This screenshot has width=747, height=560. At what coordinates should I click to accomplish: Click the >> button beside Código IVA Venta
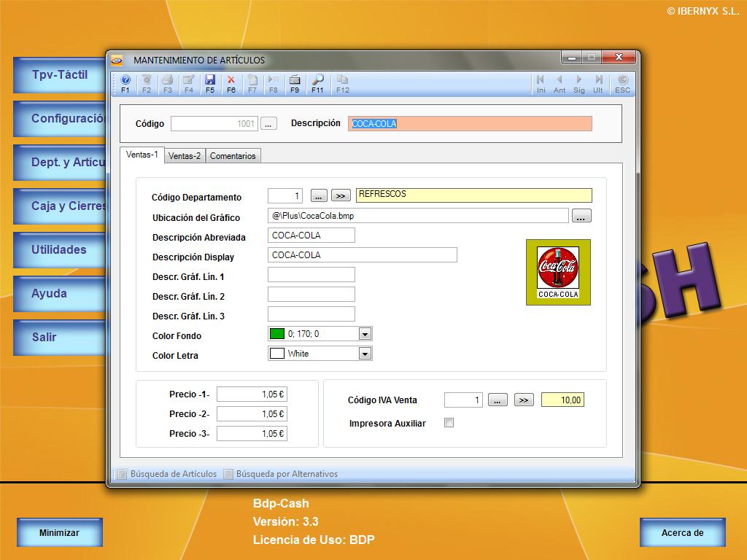coord(524,400)
